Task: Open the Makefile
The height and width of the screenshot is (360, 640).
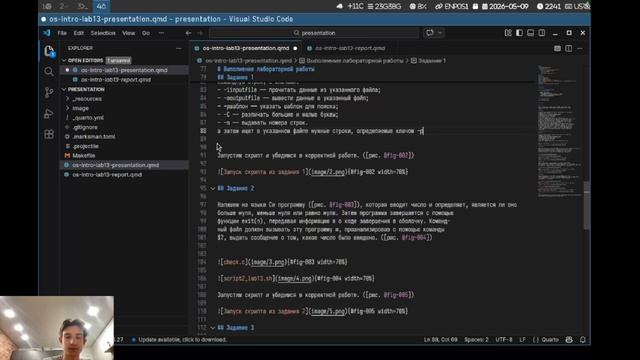Action: tap(83, 156)
